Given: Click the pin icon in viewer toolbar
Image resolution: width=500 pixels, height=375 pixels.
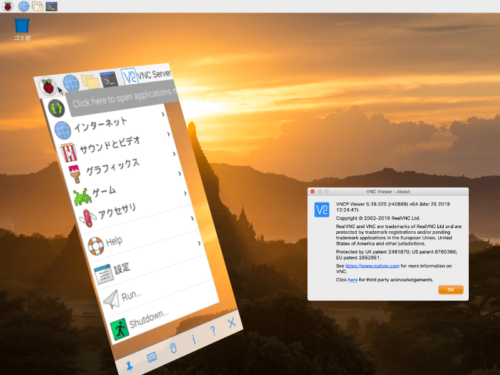Looking at the screenshot, I should [x=130, y=366].
